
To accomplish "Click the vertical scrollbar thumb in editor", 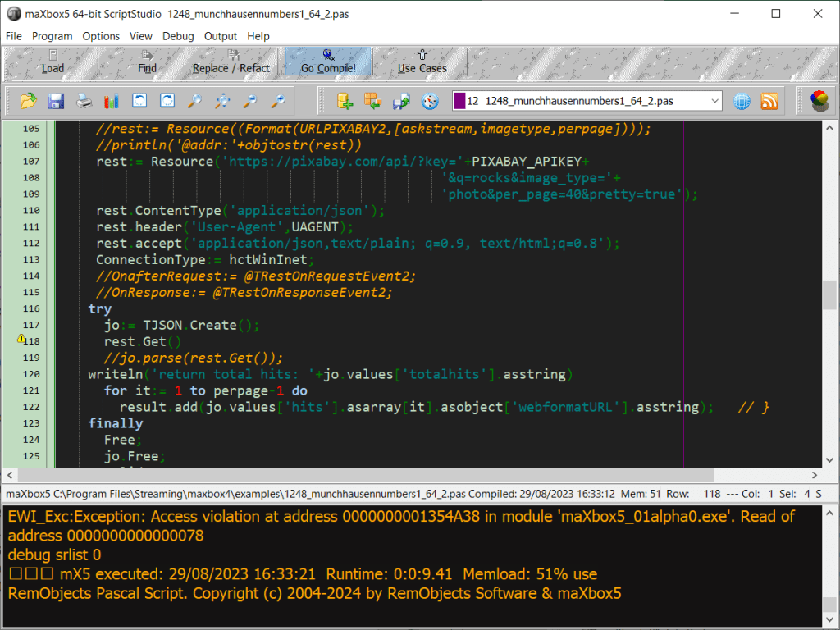I will coord(829,294).
